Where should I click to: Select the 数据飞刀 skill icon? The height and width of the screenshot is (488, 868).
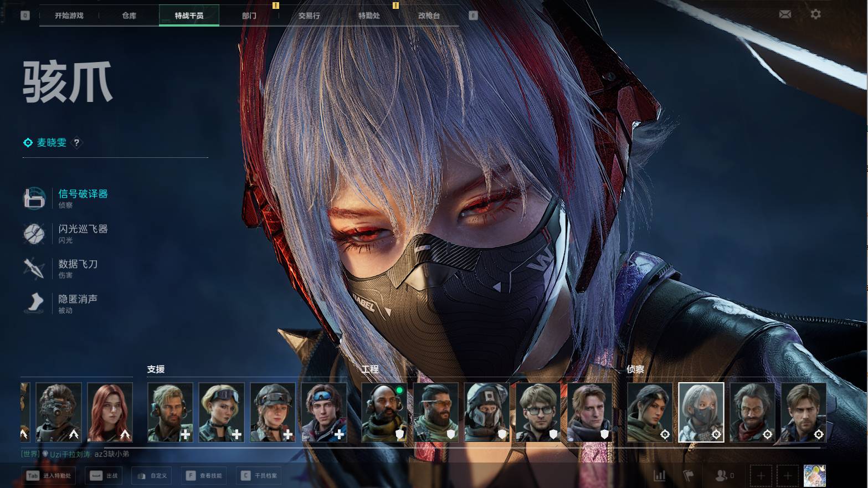pyautogui.click(x=34, y=268)
